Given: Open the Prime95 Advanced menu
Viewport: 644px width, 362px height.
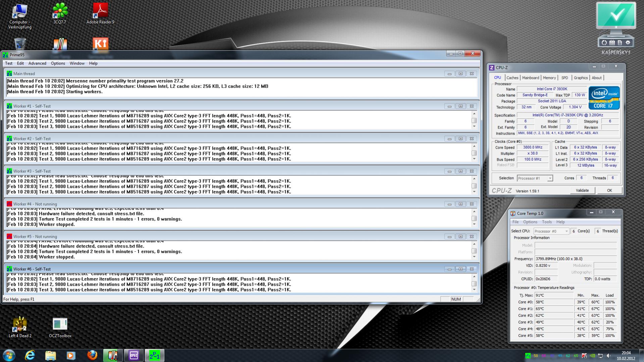Looking at the screenshot, I should point(37,63).
